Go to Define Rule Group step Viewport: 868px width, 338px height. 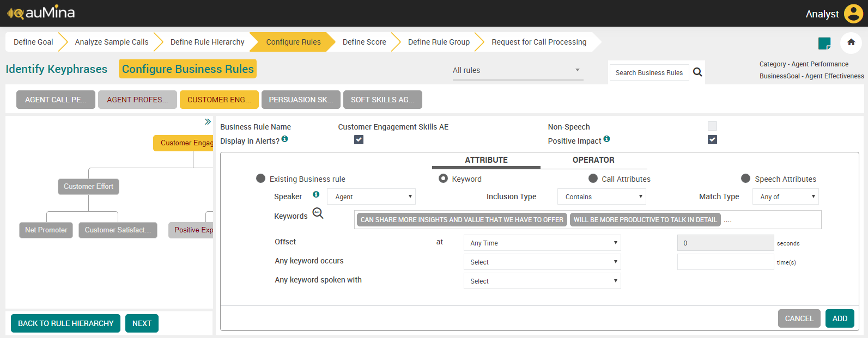[439, 42]
